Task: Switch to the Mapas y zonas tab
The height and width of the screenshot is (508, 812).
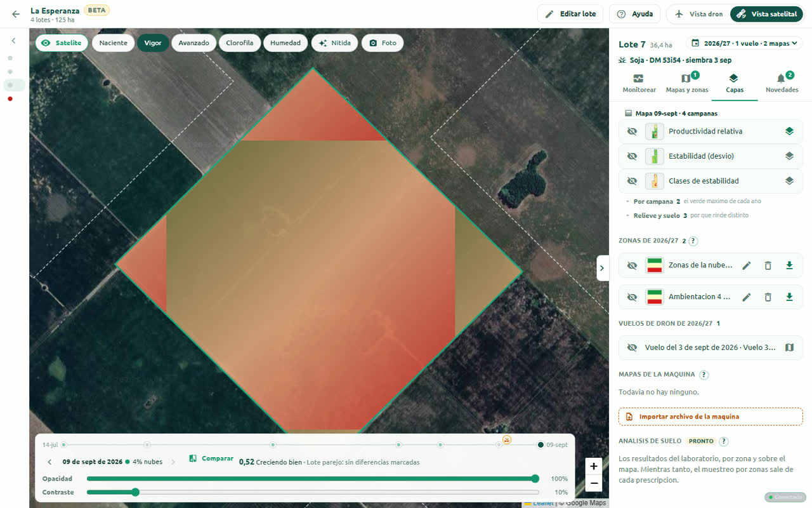Action: [687, 83]
